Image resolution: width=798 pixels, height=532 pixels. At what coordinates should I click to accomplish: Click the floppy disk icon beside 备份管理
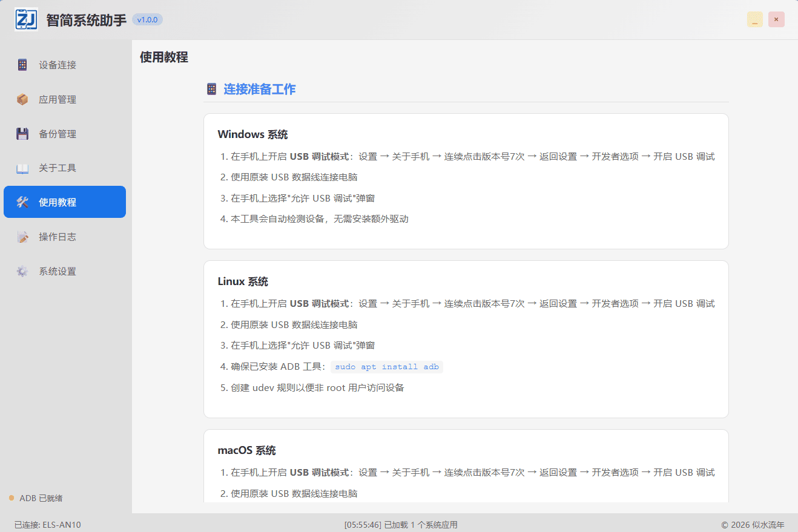click(22, 134)
